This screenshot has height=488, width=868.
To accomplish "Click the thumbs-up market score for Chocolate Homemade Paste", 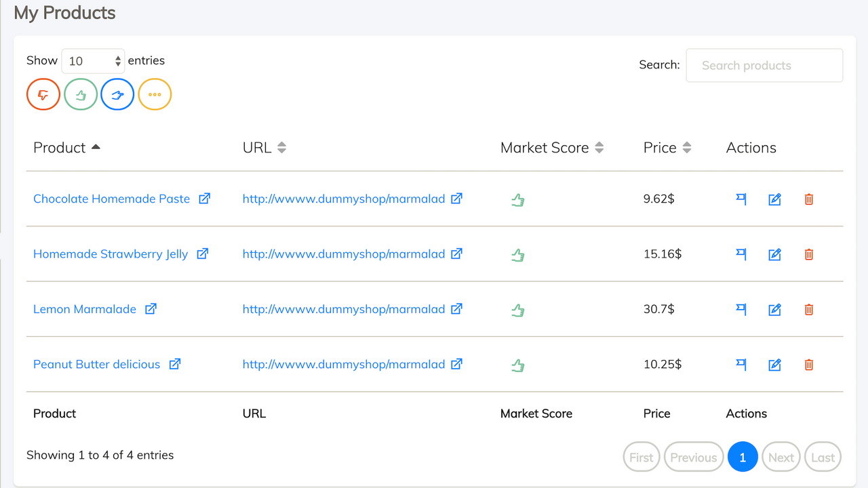I will point(518,200).
